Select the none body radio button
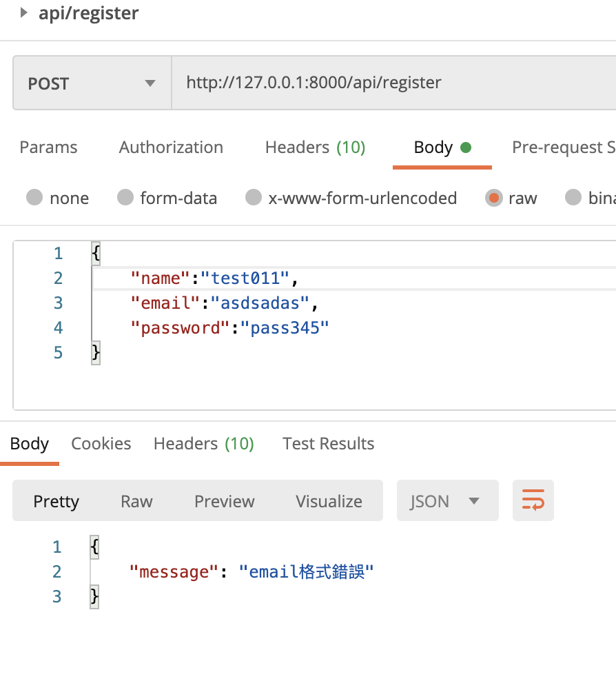616x692 pixels. click(x=34, y=199)
